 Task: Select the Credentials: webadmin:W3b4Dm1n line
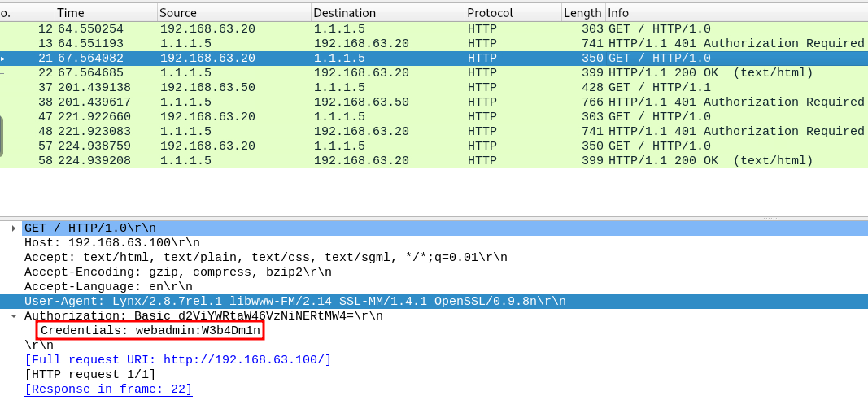click(150, 331)
